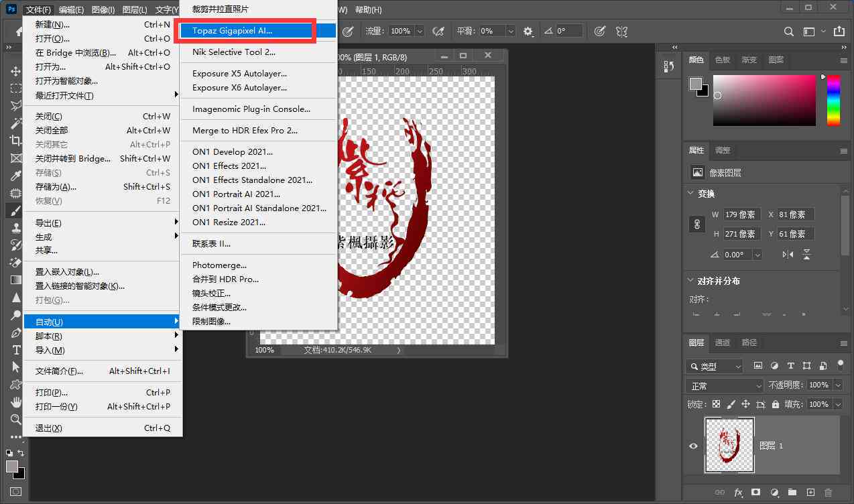Select the Gradient tool

pyautogui.click(x=15, y=280)
